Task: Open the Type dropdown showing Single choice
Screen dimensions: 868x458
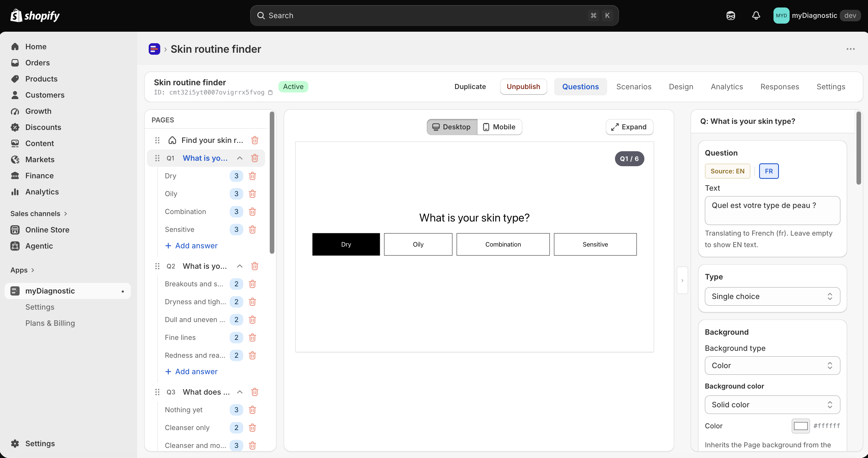Action: pos(772,296)
